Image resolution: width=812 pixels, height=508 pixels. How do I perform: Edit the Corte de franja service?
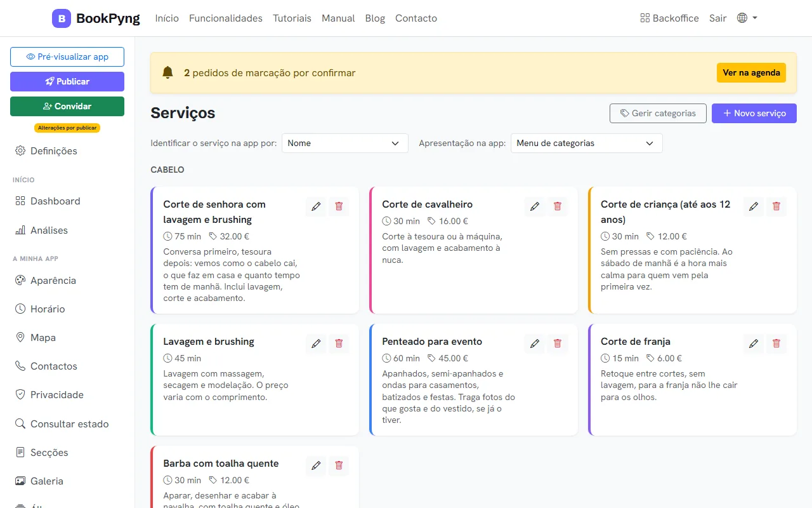tap(754, 344)
